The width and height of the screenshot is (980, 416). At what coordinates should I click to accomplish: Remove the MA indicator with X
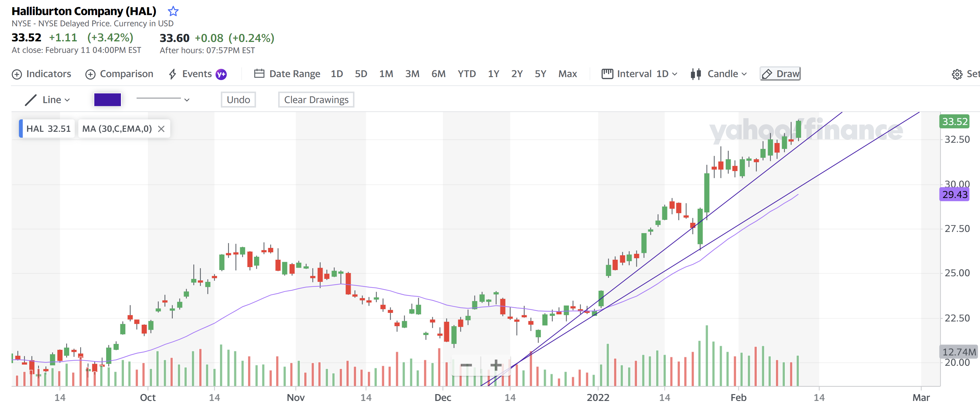161,129
